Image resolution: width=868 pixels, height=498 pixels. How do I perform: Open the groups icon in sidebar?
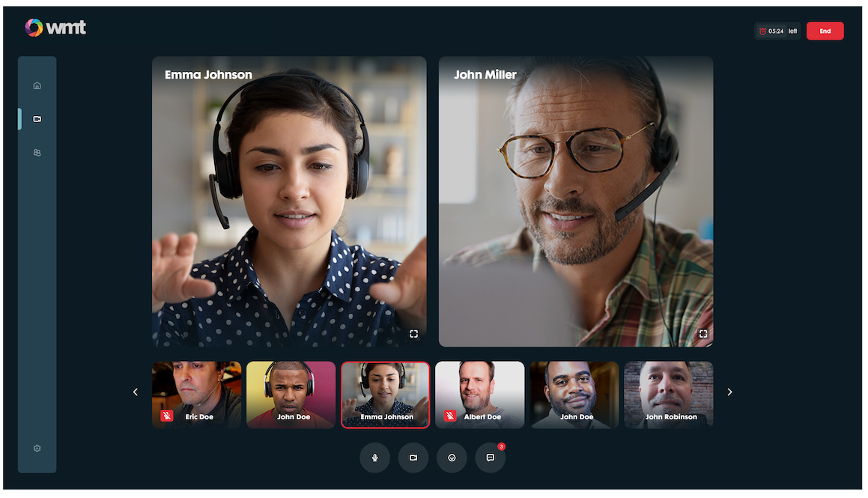37,153
